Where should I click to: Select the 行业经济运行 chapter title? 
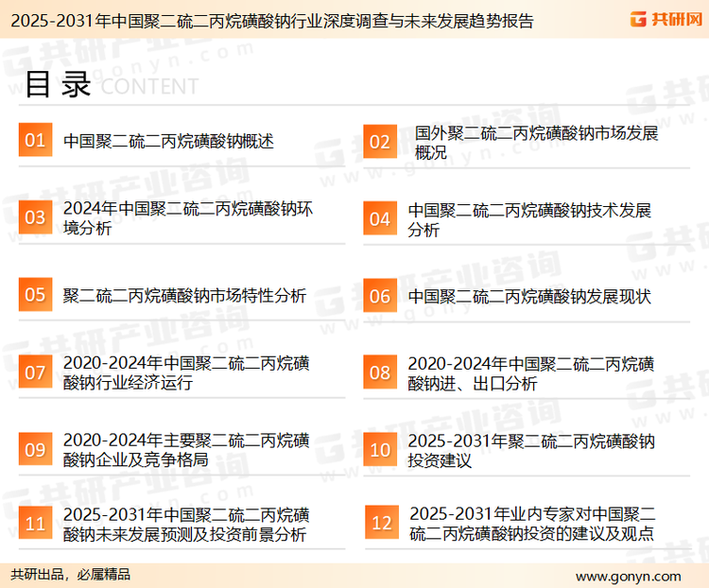(186, 372)
